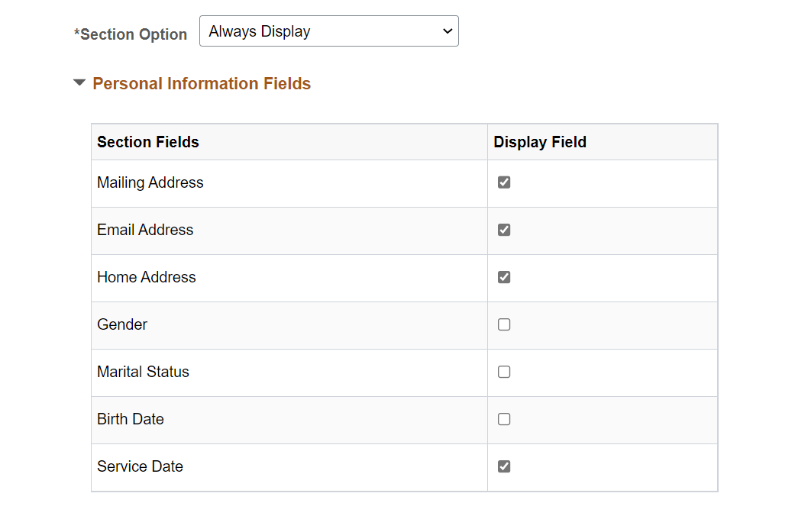Disable display of Email Address field
795x532 pixels.
point(504,230)
